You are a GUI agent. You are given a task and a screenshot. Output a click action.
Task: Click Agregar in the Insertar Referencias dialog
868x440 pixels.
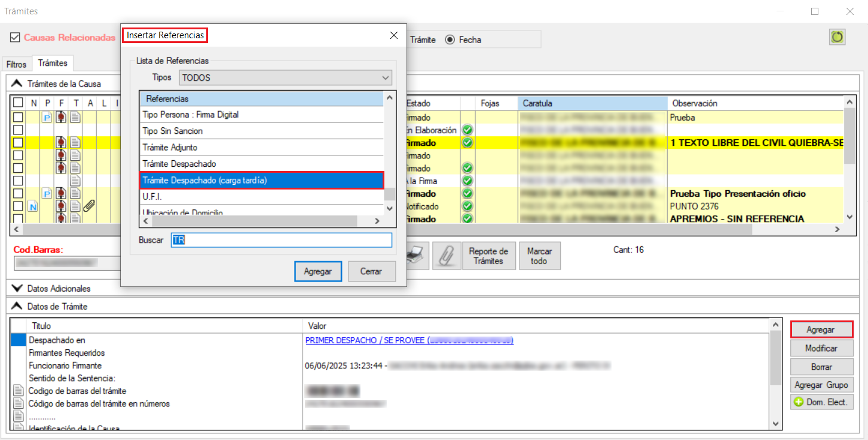317,271
